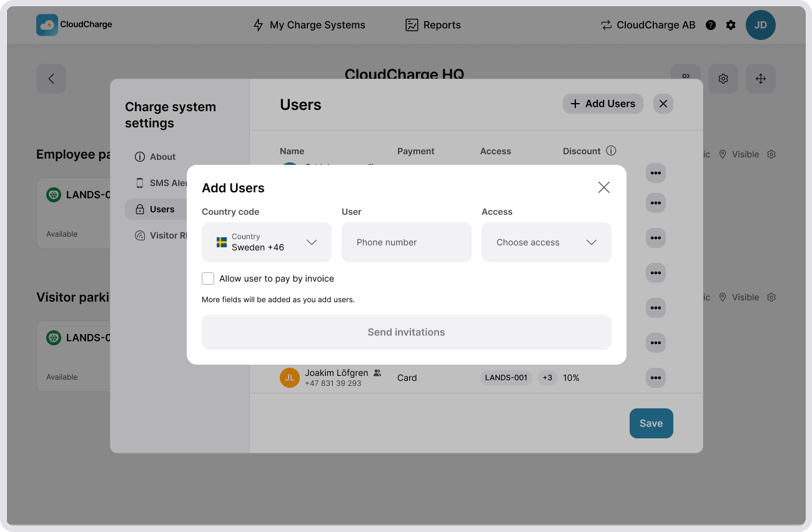Image resolution: width=812 pixels, height=532 pixels.
Task: Click the Card payment cell
Action: [x=407, y=378]
